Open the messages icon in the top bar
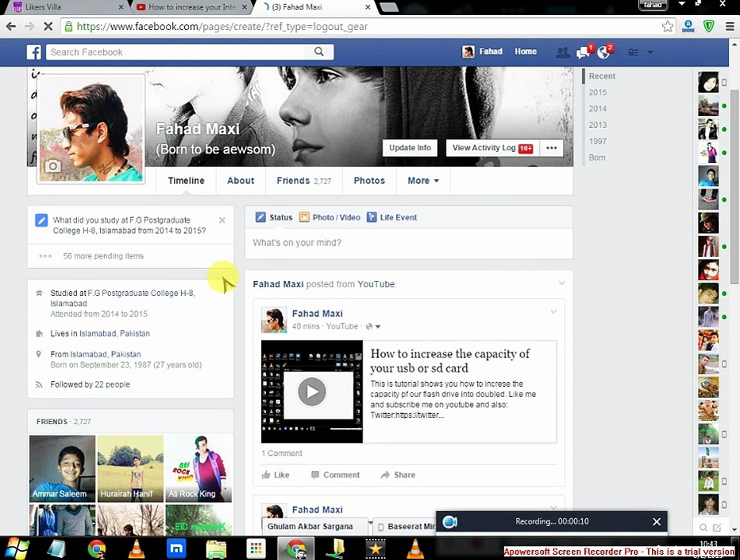740x560 pixels. pos(583,52)
